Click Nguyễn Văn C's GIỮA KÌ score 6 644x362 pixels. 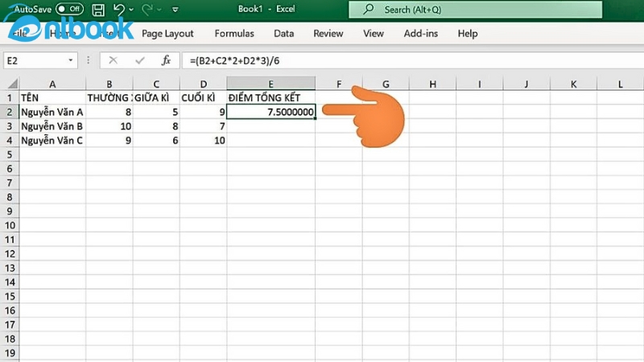click(x=156, y=140)
